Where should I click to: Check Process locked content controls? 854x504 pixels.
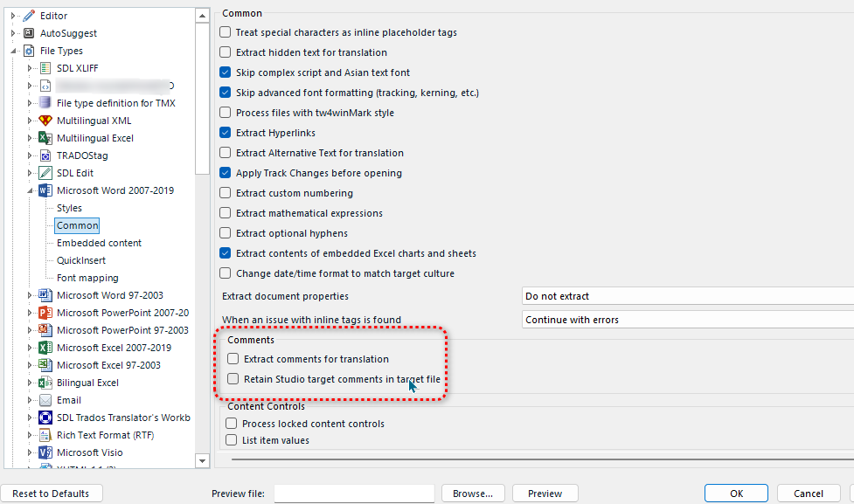pyautogui.click(x=232, y=424)
